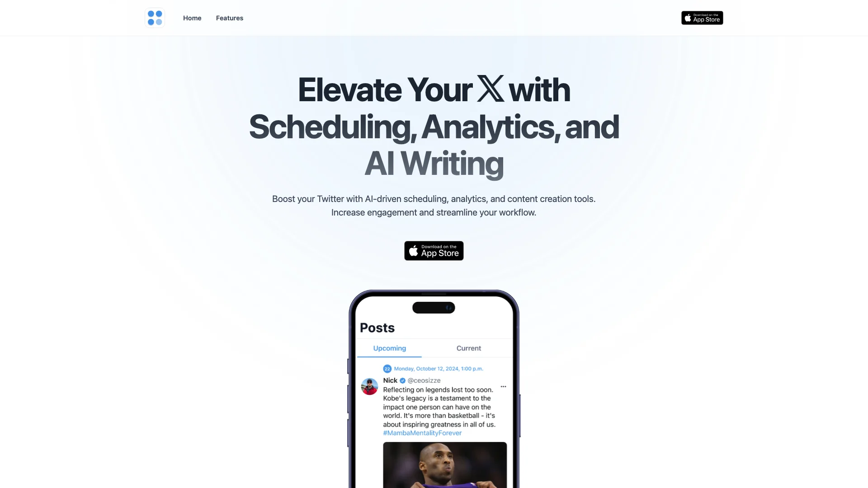Click the three-dot menu icon on post
This screenshot has width=868, height=488.
[503, 386]
